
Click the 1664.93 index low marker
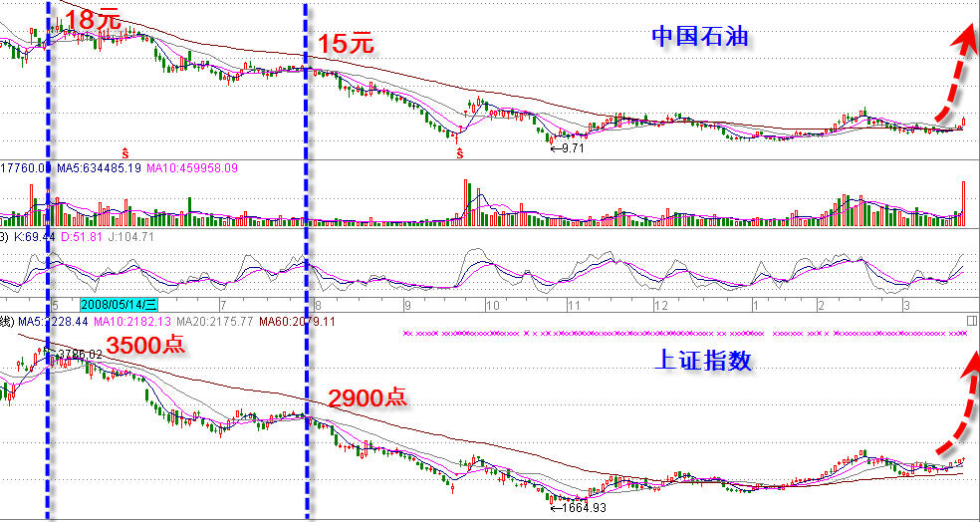coord(578,508)
